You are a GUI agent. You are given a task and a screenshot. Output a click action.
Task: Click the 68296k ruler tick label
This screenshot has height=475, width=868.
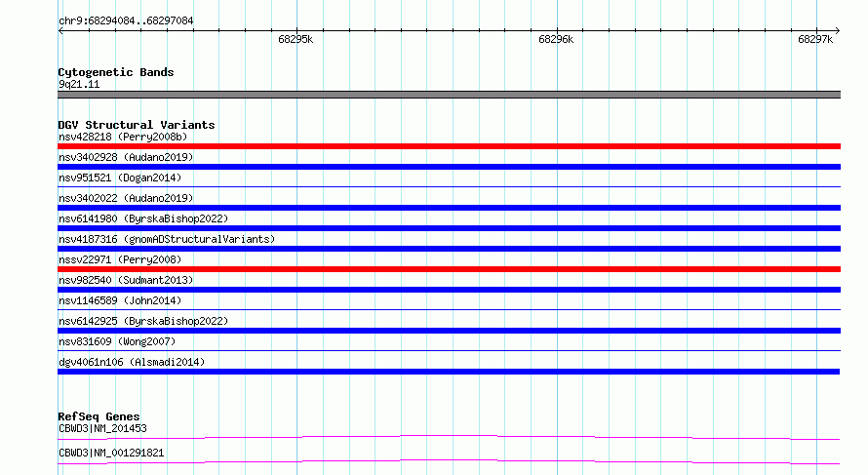pyautogui.click(x=556, y=39)
